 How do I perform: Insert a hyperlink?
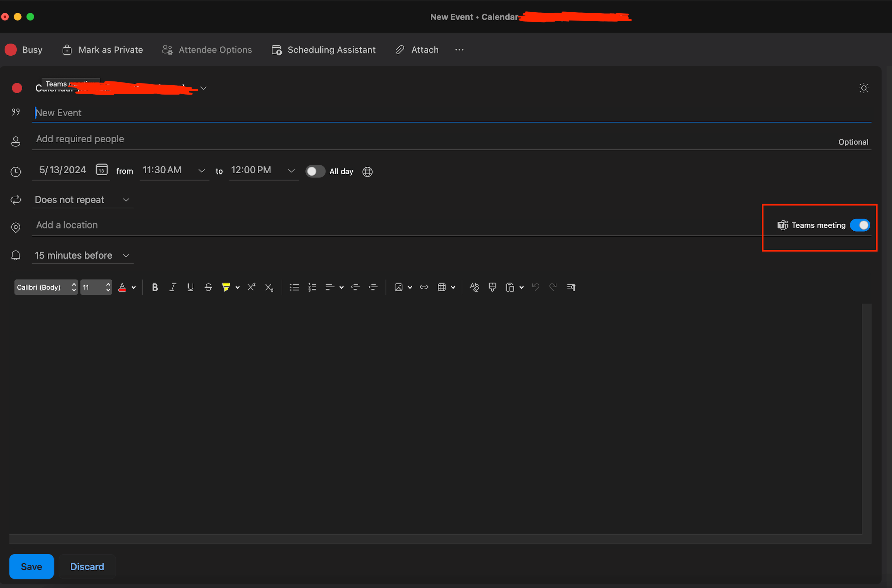click(424, 287)
